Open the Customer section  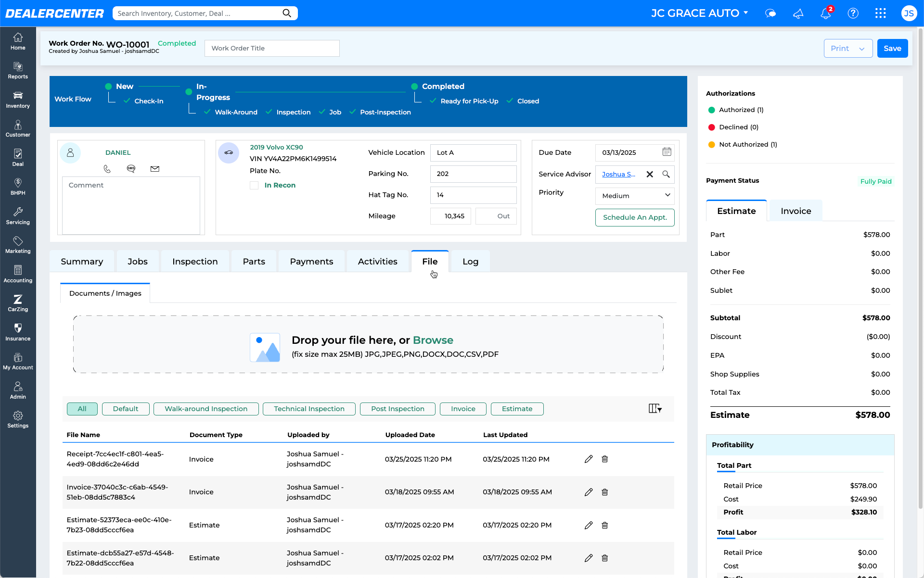click(x=18, y=129)
